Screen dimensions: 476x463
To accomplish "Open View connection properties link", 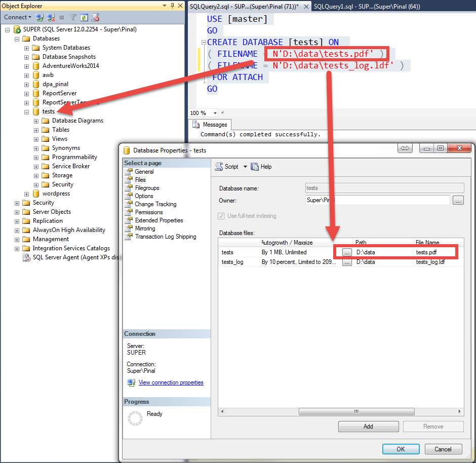I will (x=171, y=382).
